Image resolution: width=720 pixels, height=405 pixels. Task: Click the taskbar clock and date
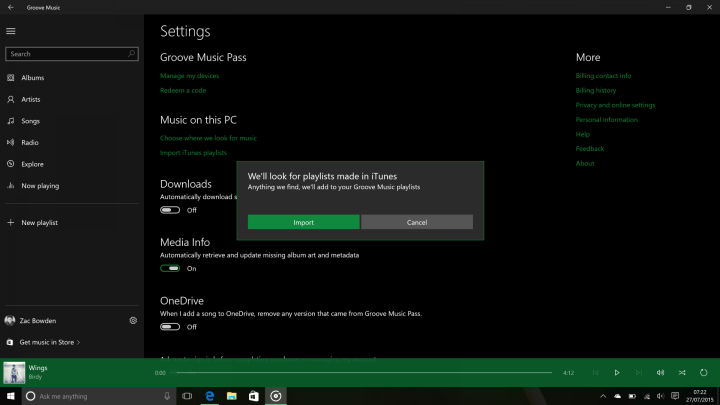(x=700, y=396)
